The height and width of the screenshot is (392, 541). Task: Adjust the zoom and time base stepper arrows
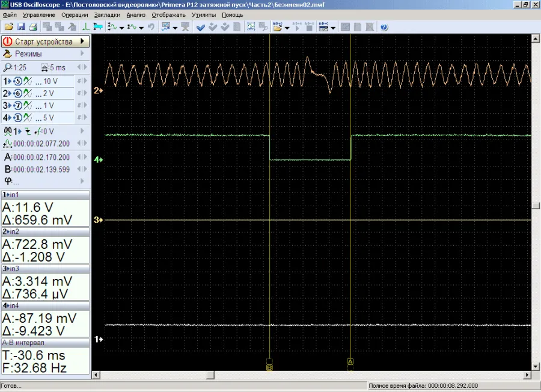tap(82, 67)
